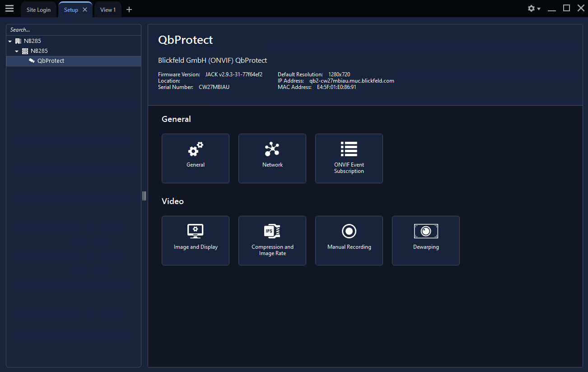Screen dimensions: 588x372
Task: Open the General settings gears icon
Action: click(196, 150)
